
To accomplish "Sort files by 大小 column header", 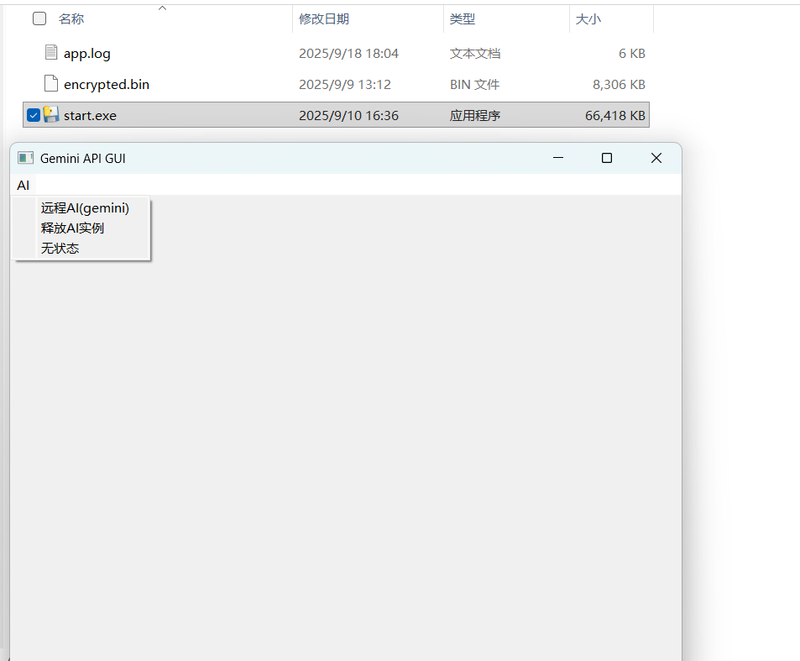I will 588,19.
